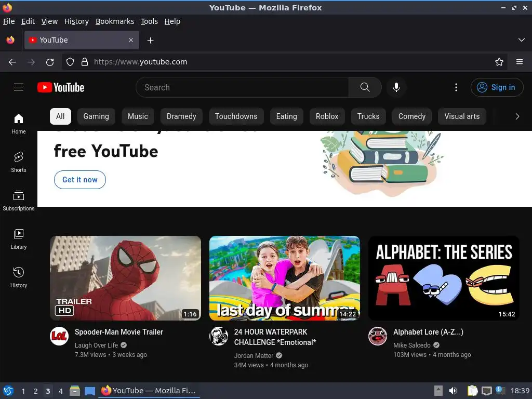Filter by Visual arts chip

coord(462,116)
